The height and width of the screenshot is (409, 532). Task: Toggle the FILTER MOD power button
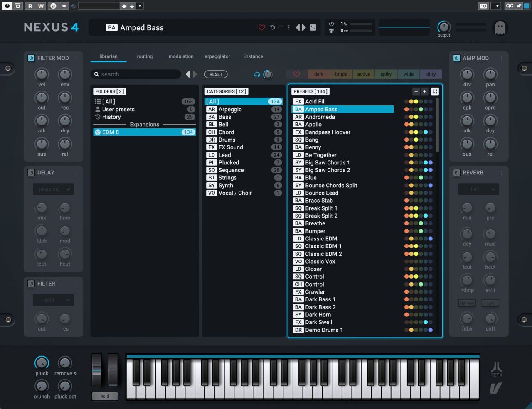point(31,58)
